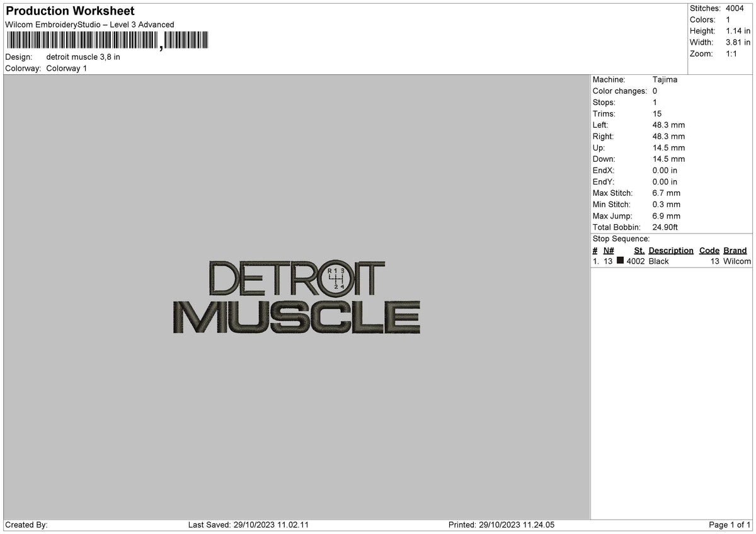Click the "Total Bobbin:" label
The height and width of the screenshot is (534, 756).
pos(617,227)
